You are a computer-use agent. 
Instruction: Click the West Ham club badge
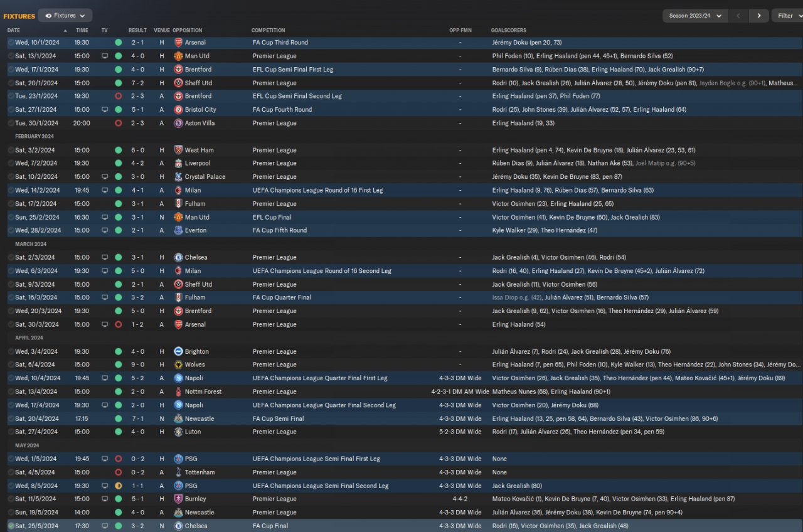tap(178, 150)
